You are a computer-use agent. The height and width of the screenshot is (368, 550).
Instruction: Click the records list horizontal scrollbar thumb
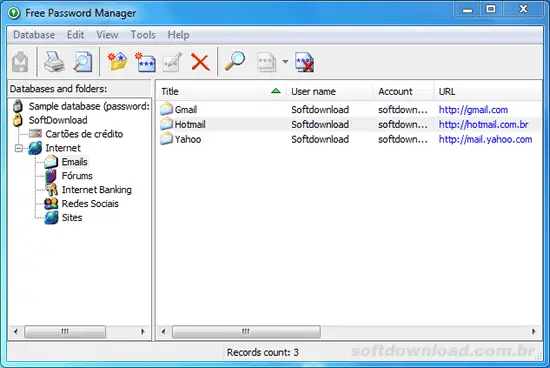point(246,332)
